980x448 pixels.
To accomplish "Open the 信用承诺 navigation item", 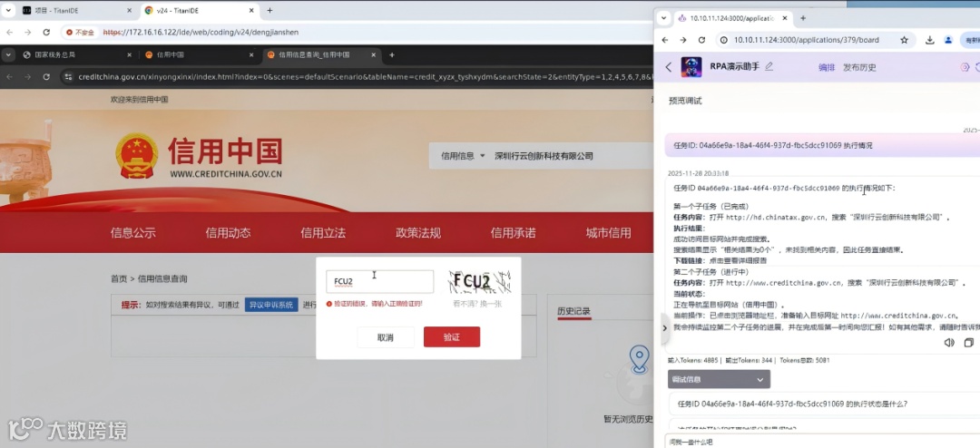I will coord(513,233).
